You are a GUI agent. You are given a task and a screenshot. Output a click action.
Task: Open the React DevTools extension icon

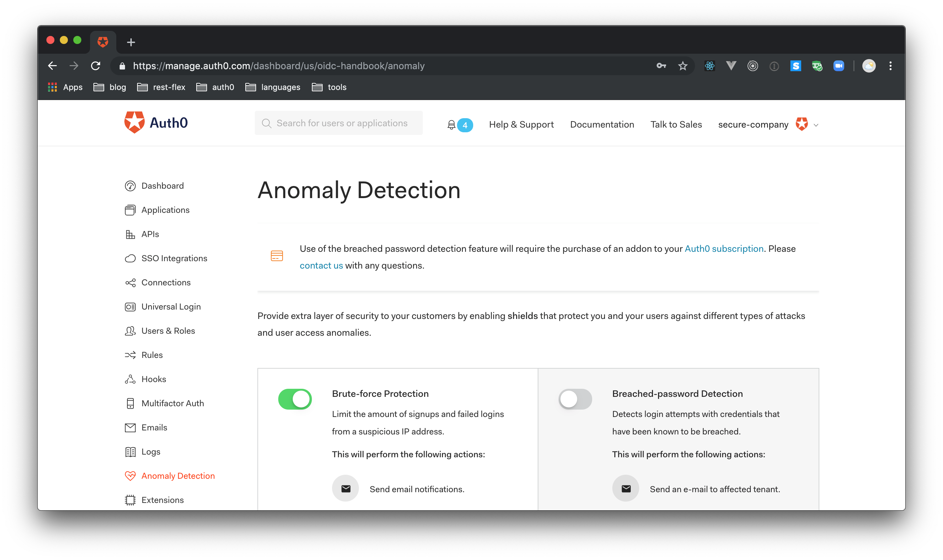pos(710,66)
